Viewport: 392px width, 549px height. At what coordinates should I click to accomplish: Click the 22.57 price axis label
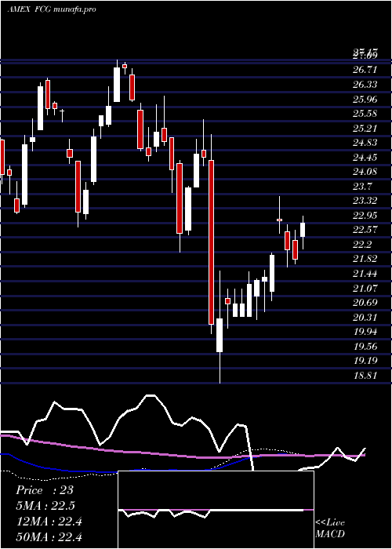click(x=365, y=230)
